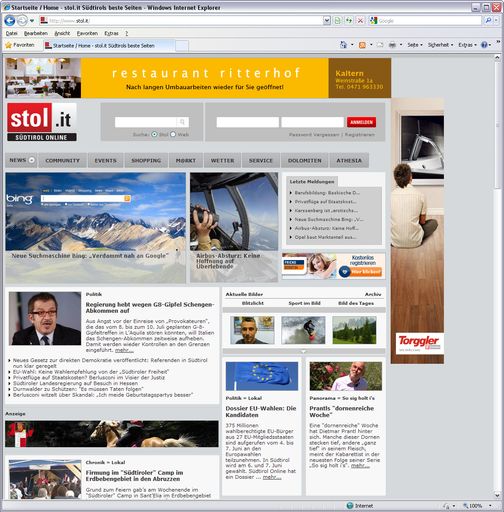Click the red Stop loading icon
The image size is (504, 512).
(360, 21)
